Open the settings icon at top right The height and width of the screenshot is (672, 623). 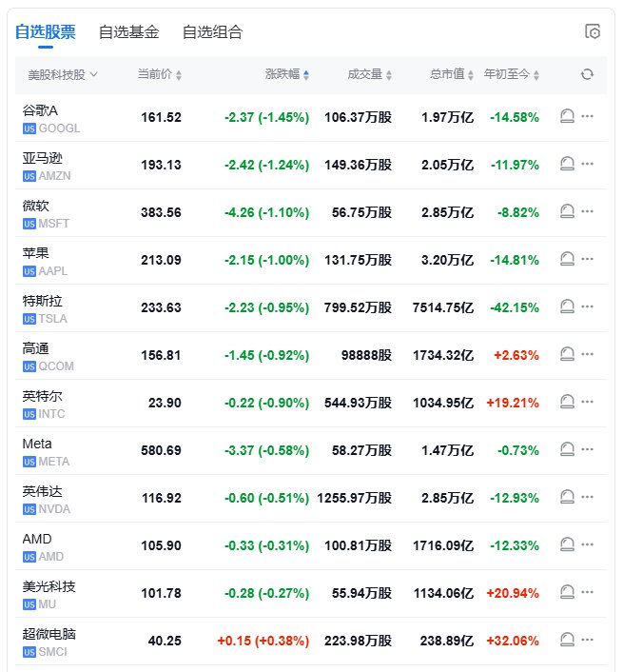[593, 31]
